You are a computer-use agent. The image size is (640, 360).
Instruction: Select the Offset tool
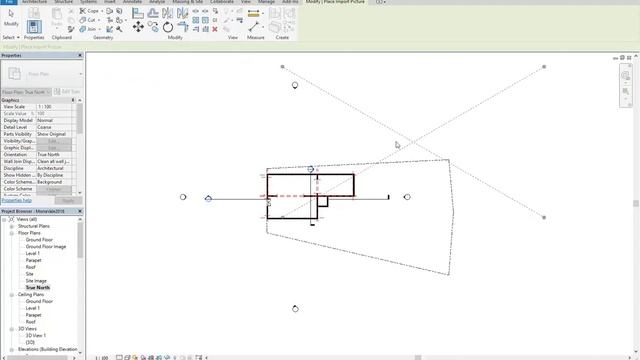(153, 13)
